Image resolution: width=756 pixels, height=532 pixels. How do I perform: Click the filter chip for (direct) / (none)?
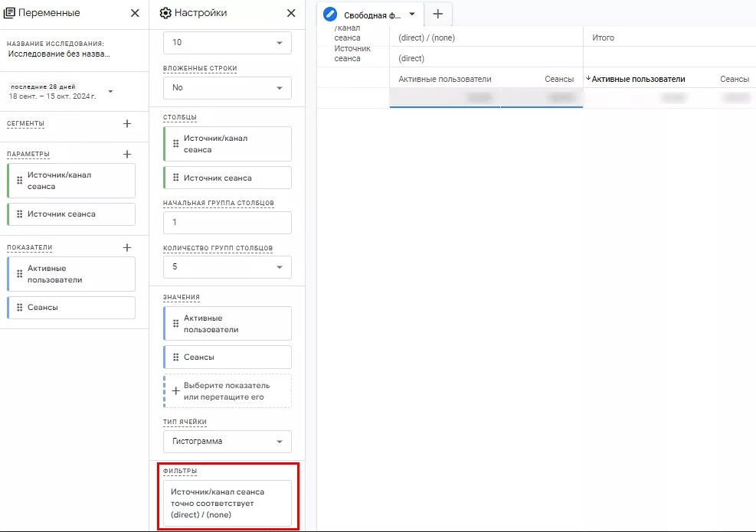pyautogui.click(x=227, y=503)
